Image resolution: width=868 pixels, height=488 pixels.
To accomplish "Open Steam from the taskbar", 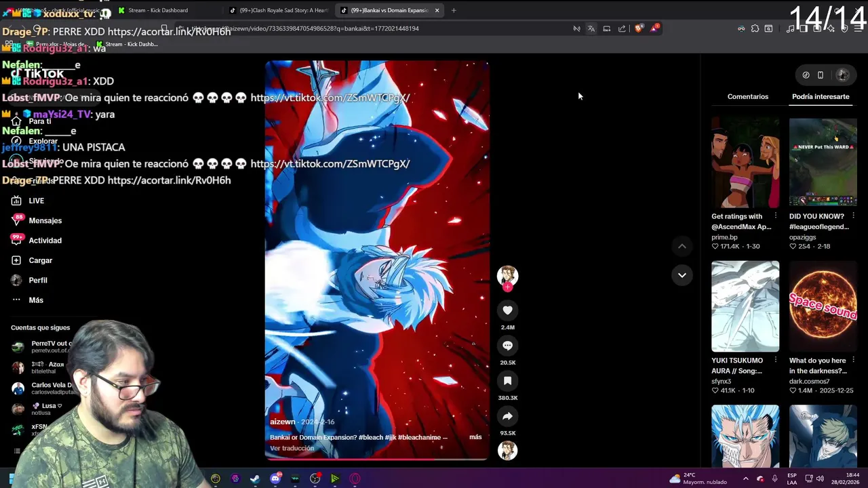I will pyautogui.click(x=255, y=479).
